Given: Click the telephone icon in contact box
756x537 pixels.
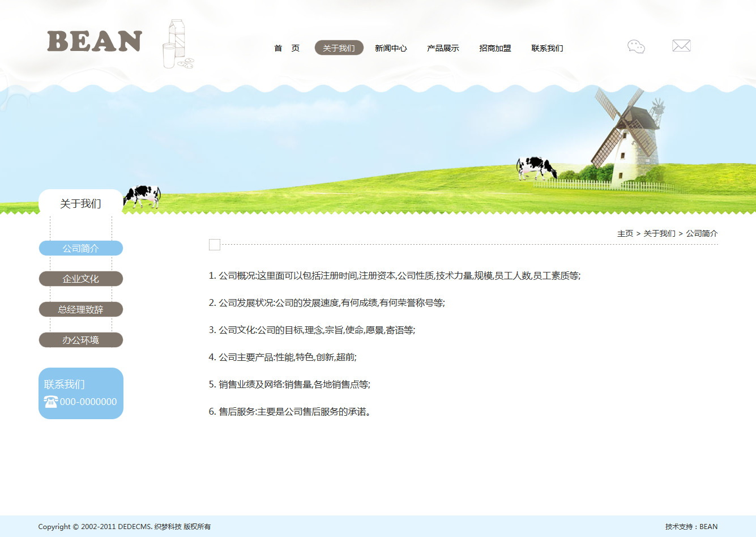Looking at the screenshot, I should (51, 402).
